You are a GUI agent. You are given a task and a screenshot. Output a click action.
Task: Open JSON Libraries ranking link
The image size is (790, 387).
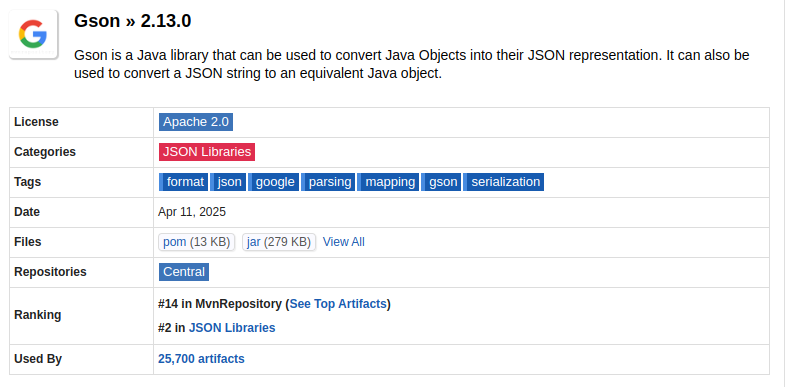point(232,328)
